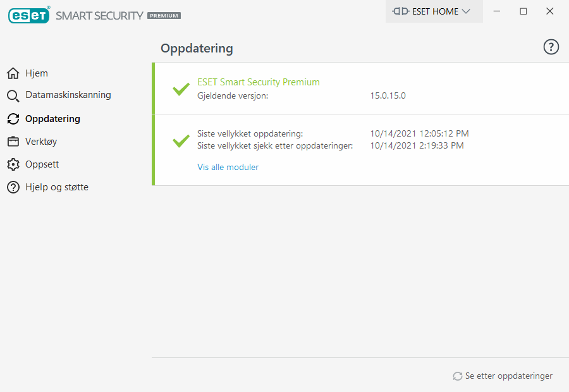Open the Hjem menu item
The image size is (569, 392).
click(37, 73)
